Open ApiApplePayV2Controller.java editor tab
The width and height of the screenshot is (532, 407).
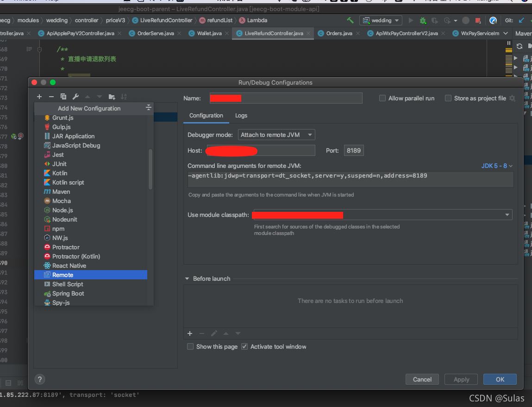[80, 33]
